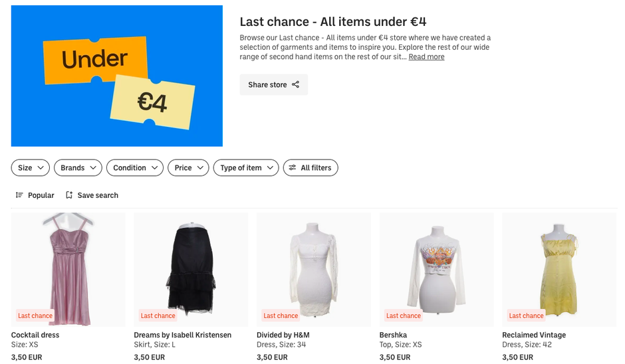Open the Type of item dropdown
The width and height of the screenshot is (625, 364).
coord(246,168)
